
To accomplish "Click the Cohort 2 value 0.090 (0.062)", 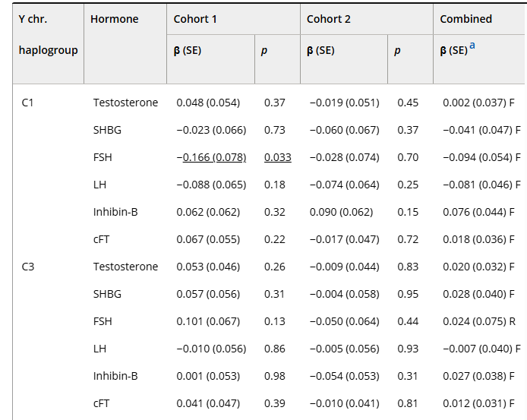I will click(341, 212).
